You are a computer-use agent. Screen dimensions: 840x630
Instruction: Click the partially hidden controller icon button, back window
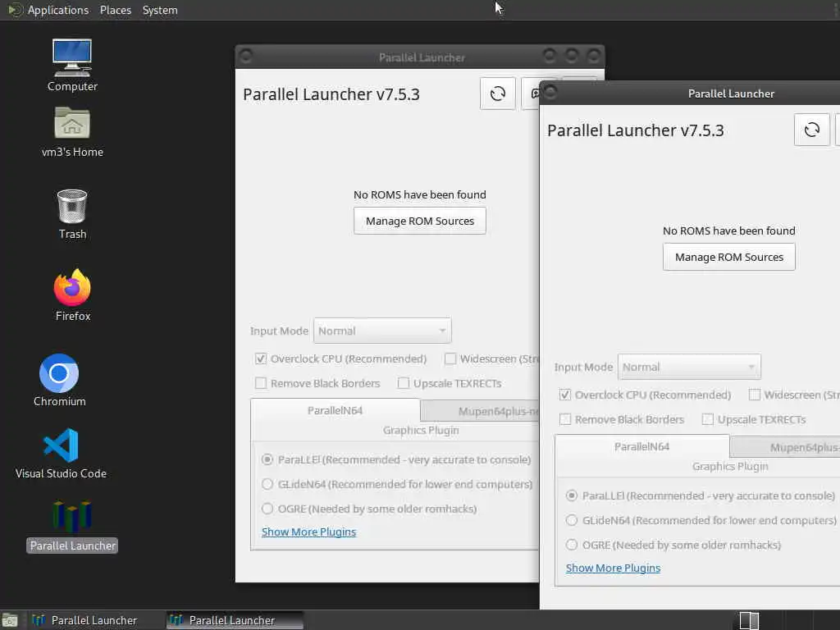tap(531, 94)
